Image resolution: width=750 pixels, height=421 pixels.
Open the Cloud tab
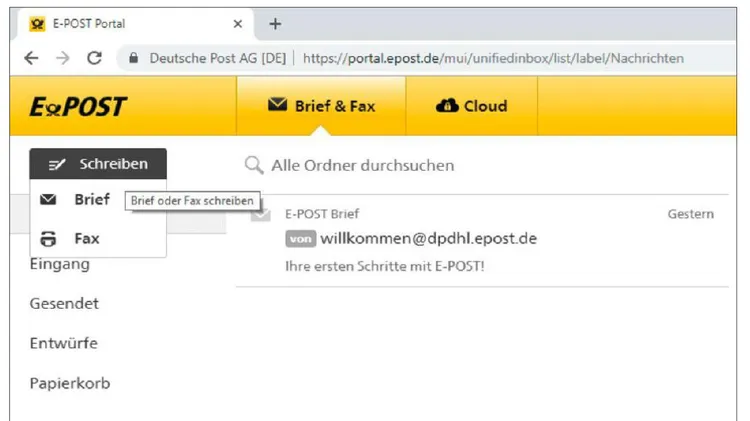point(472,106)
